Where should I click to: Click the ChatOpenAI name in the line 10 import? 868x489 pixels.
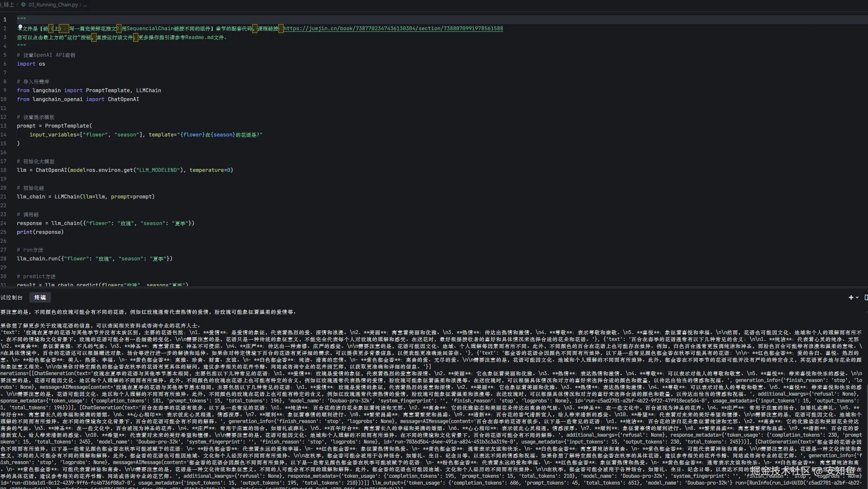pyautogui.click(x=123, y=99)
